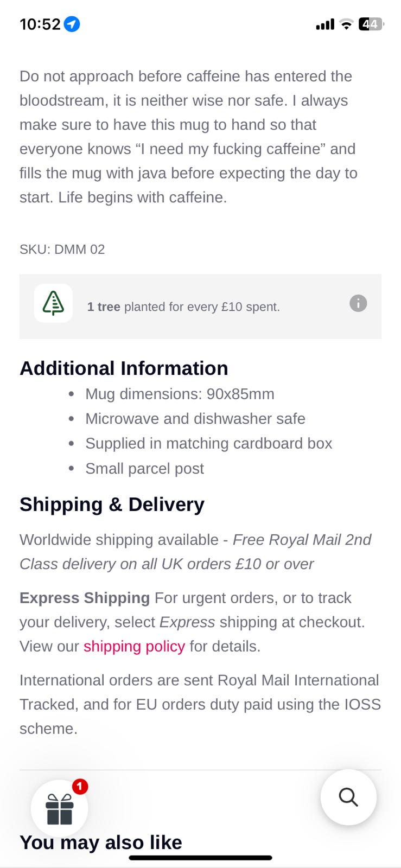Tap the Additional Information heading
This screenshot has width=401, height=868.
coord(124,368)
